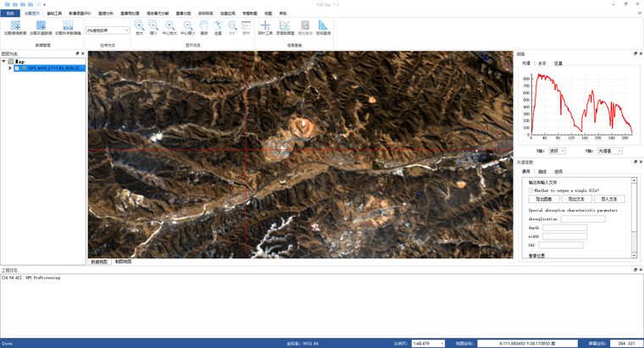This screenshot has width=644, height=348.
Task: Click the export image button
Action: pyautogui.click(x=543, y=199)
